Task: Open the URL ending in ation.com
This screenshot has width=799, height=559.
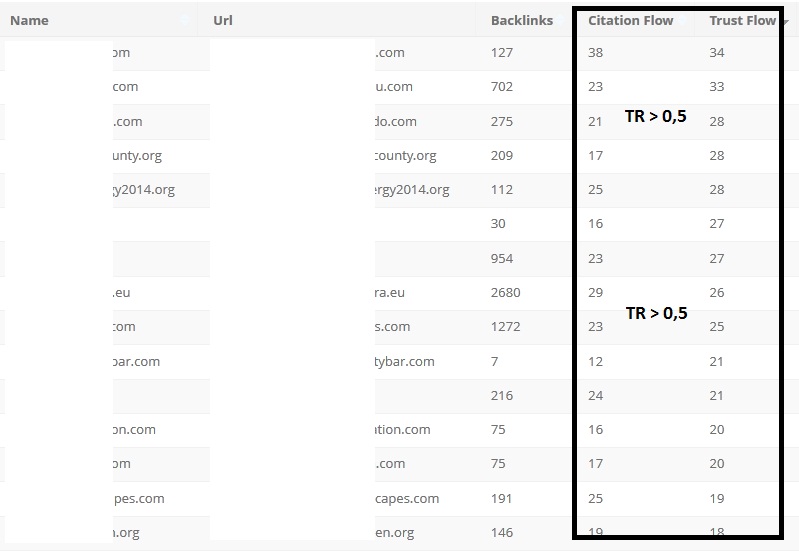Action: tap(403, 430)
